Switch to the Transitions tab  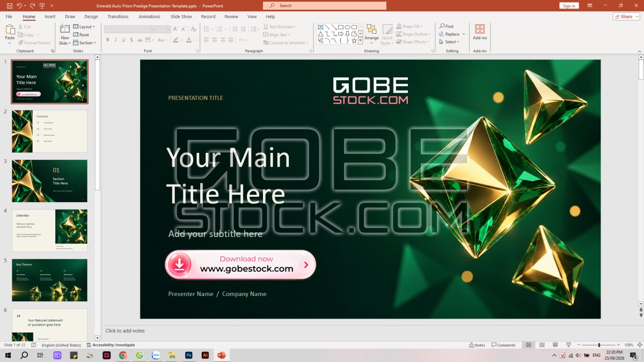[x=118, y=17]
